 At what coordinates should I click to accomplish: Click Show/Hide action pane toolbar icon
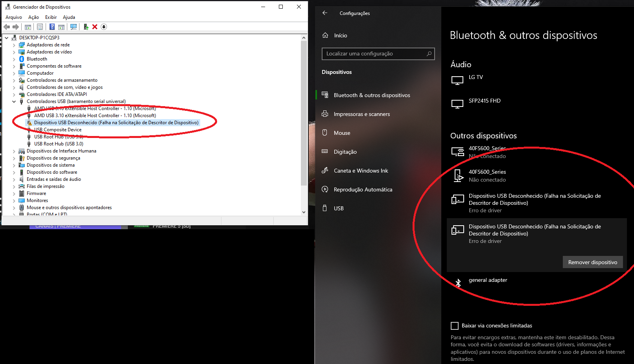61,27
